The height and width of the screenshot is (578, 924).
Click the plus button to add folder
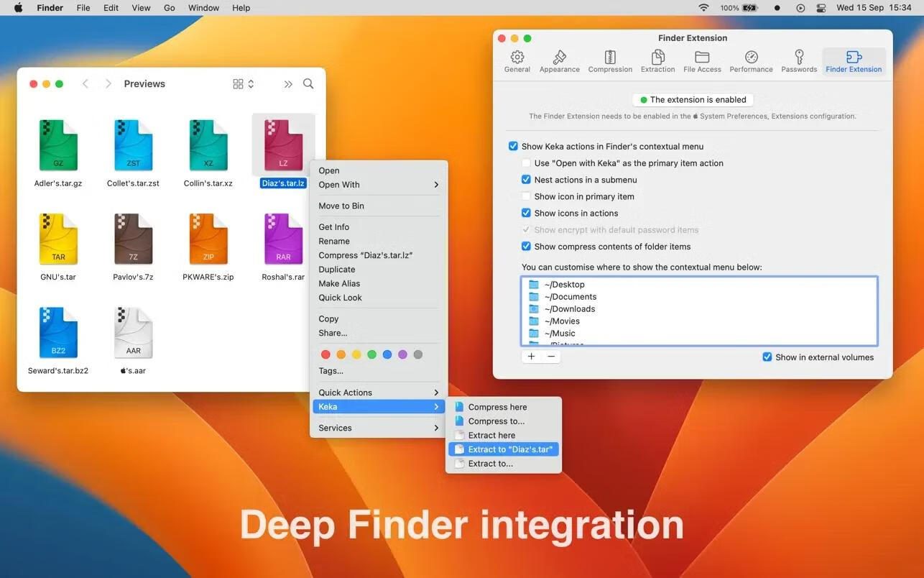tap(532, 357)
